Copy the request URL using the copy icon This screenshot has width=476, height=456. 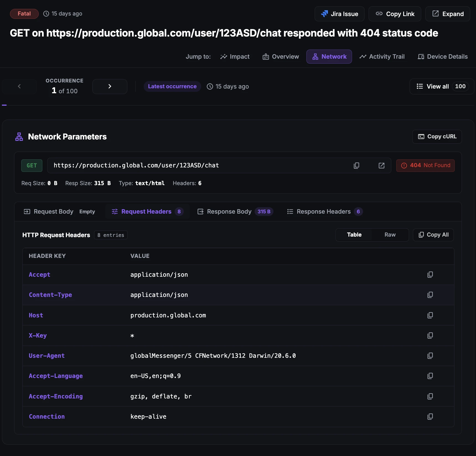tap(356, 165)
